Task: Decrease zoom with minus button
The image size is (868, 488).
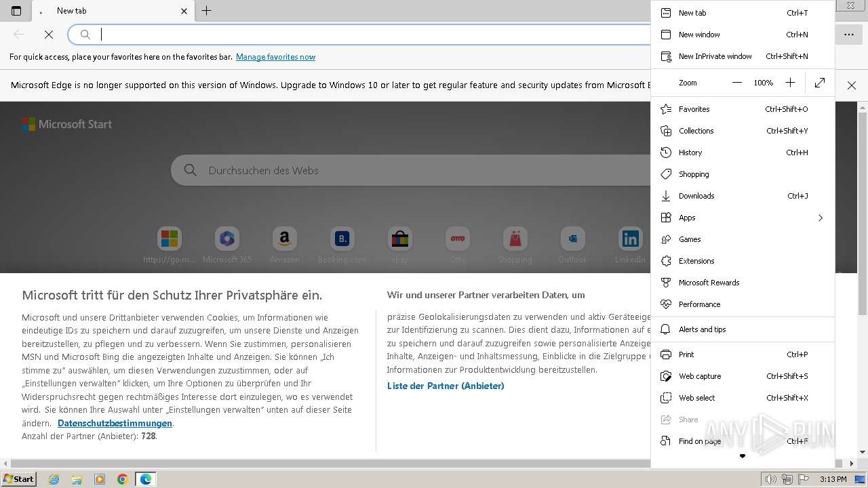Action: (737, 83)
